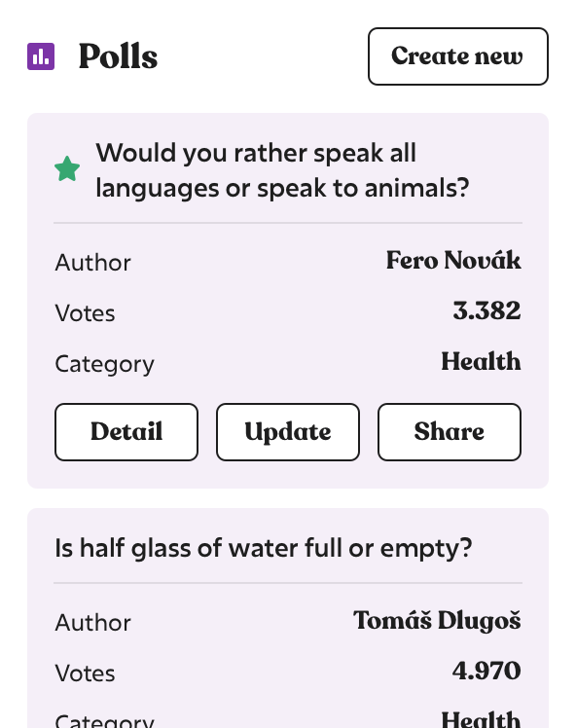The image size is (576, 728).
Task: Click the Votes label in second card
Action: (x=85, y=673)
